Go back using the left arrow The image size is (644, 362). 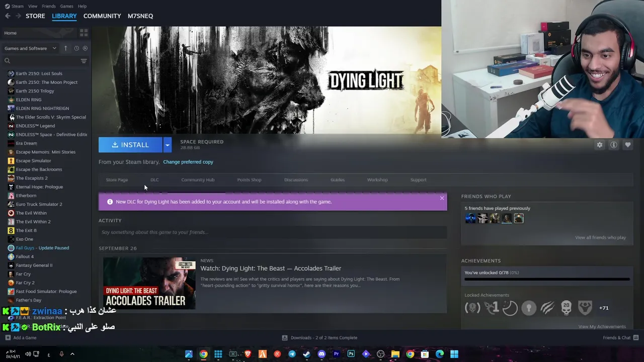click(8, 16)
